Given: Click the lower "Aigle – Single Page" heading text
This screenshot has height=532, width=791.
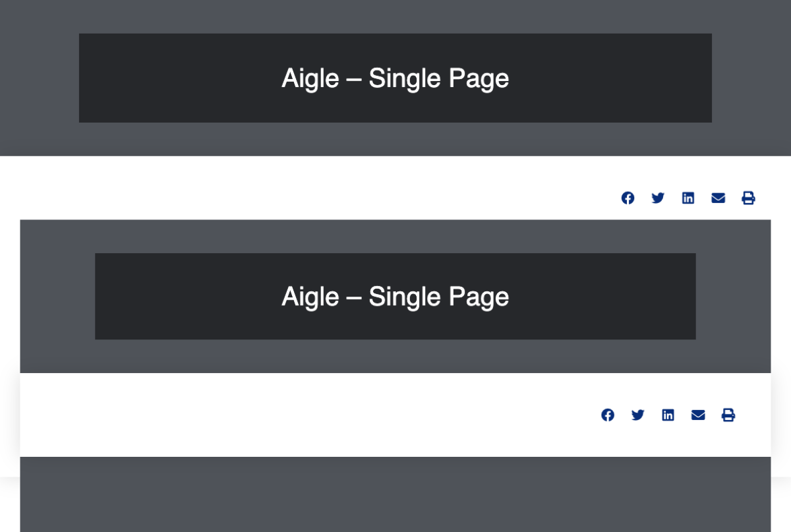Looking at the screenshot, I should click(x=395, y=297).
